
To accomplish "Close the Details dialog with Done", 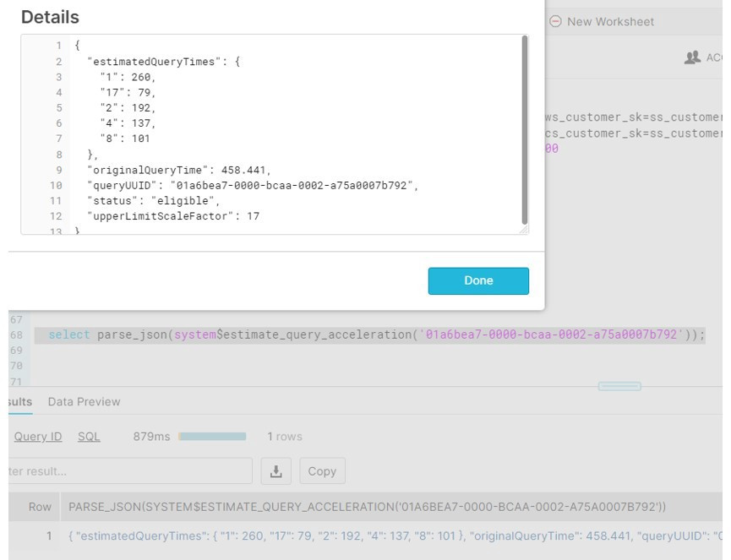I will coord(478,280).
